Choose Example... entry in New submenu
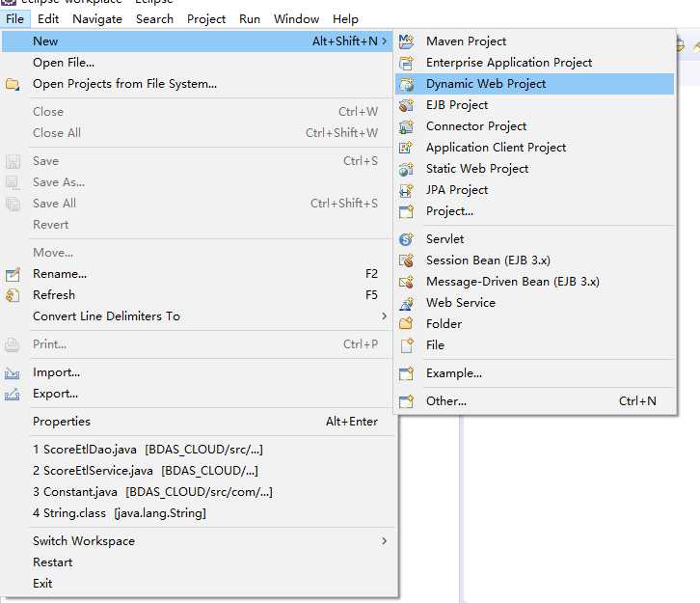The image size is (700, 603). 535,373
